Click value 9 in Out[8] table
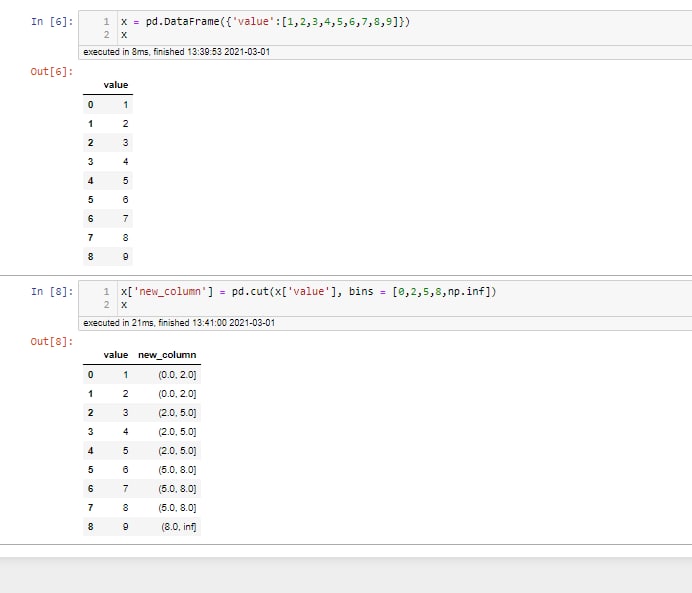Screen dimensions: 692x593 point(125,526)
